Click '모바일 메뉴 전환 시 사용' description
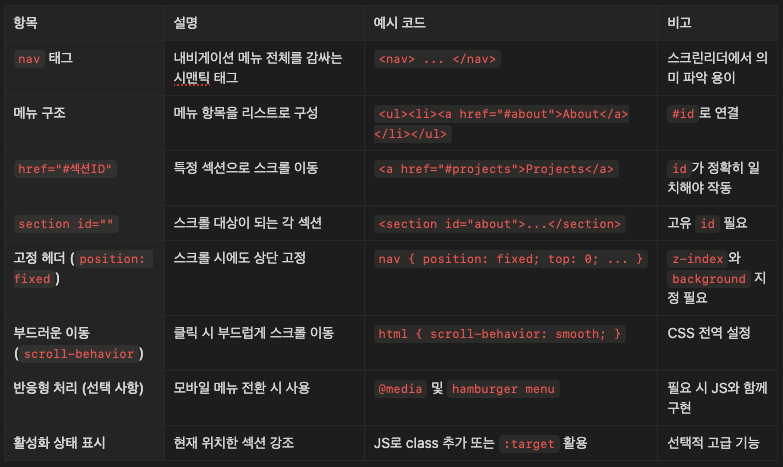The width and height of the screenshot is (783, 467). (x=242, y=388)
